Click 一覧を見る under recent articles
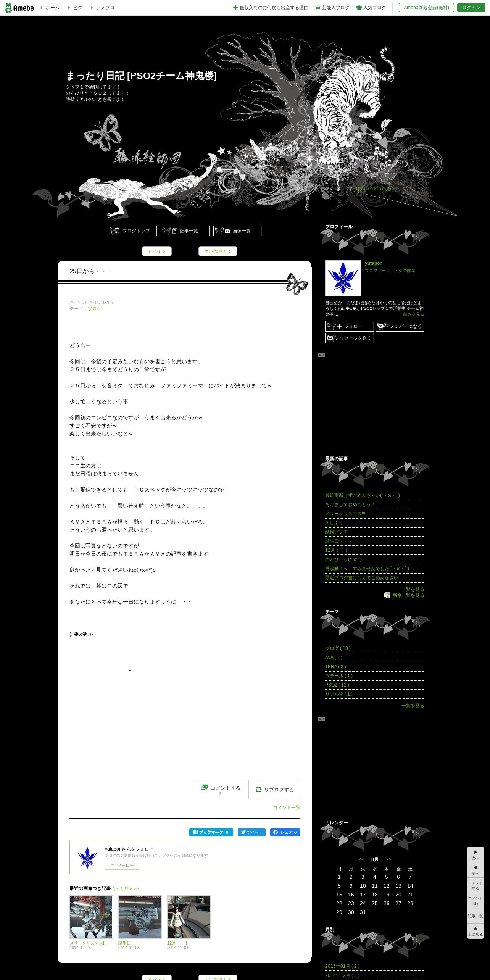The height and width of the screenshot is (980, 490). click(413, 589)
